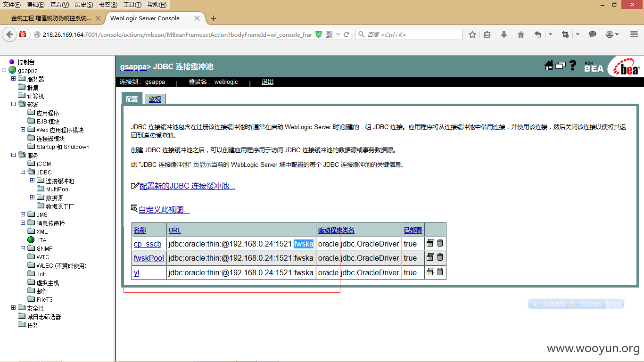
Task: Expand the 消息传递桥 tree node
Action: (23, 223)
